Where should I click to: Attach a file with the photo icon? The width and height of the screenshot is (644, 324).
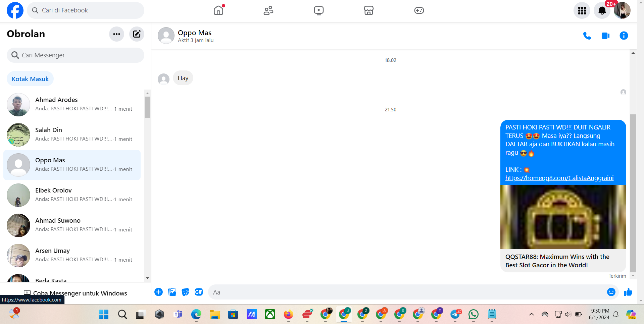172,292
